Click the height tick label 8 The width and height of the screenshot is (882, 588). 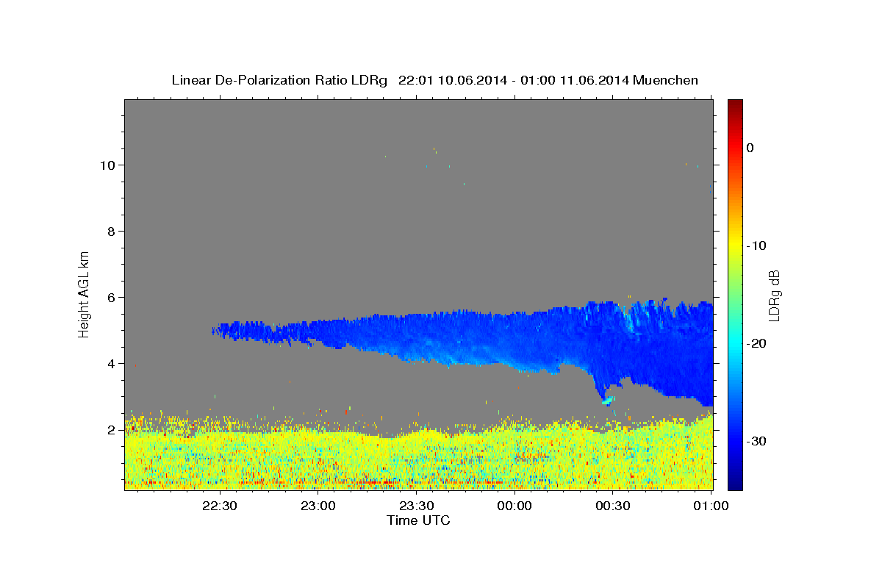112,231
